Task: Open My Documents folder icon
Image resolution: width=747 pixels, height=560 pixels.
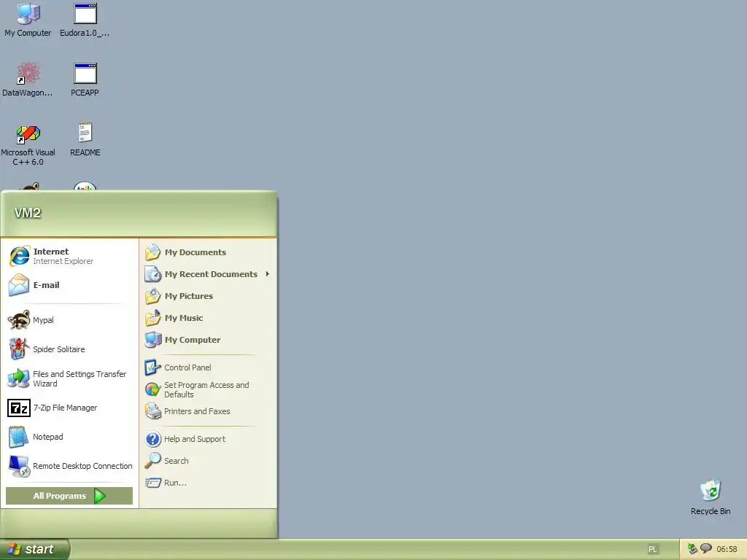Action: tap(153, 252)
